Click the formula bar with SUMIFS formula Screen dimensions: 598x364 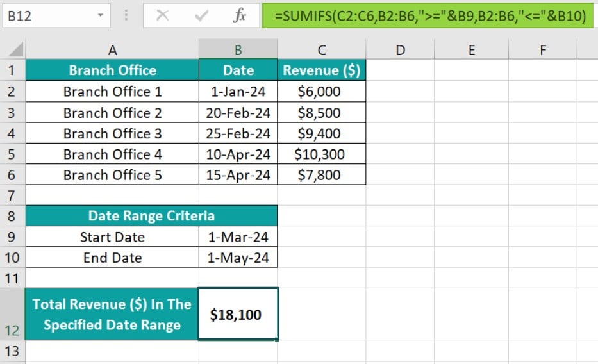coord(428,15)
